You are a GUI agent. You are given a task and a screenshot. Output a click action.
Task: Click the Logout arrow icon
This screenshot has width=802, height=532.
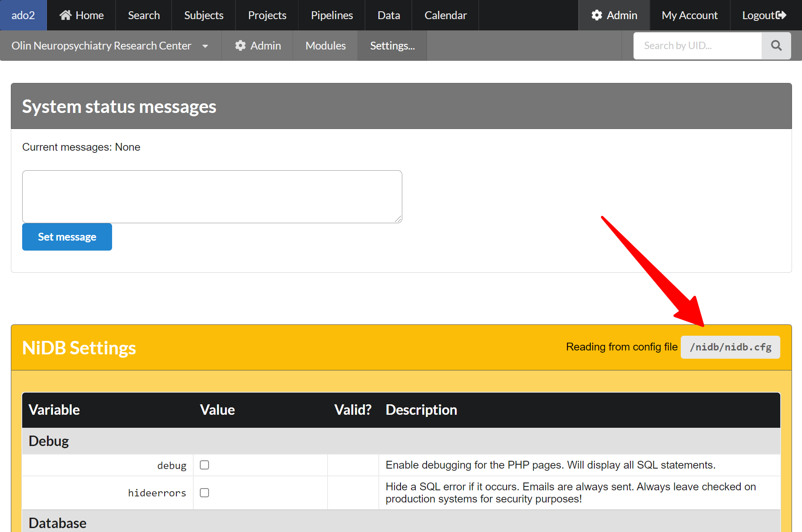click(x=781, y=15)
